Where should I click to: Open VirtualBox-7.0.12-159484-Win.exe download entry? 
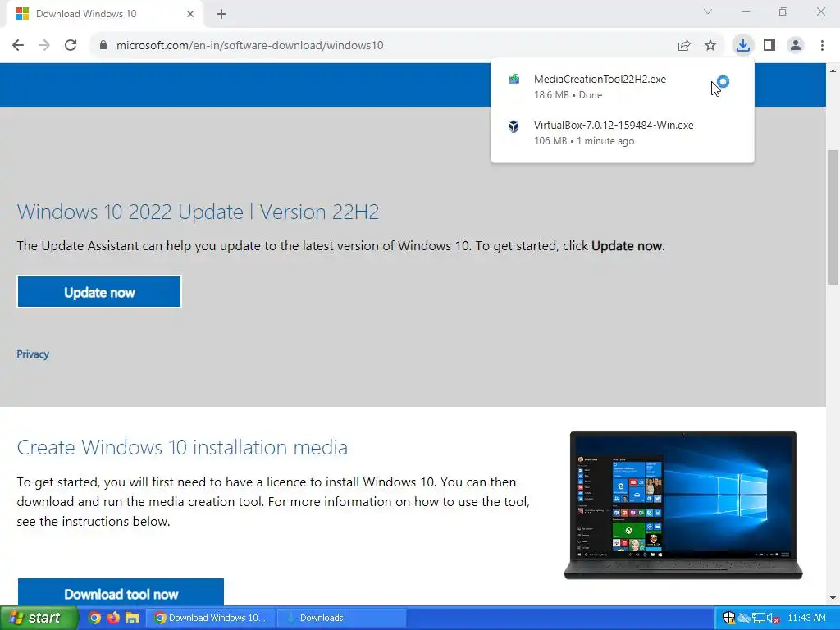click(623, 132)
